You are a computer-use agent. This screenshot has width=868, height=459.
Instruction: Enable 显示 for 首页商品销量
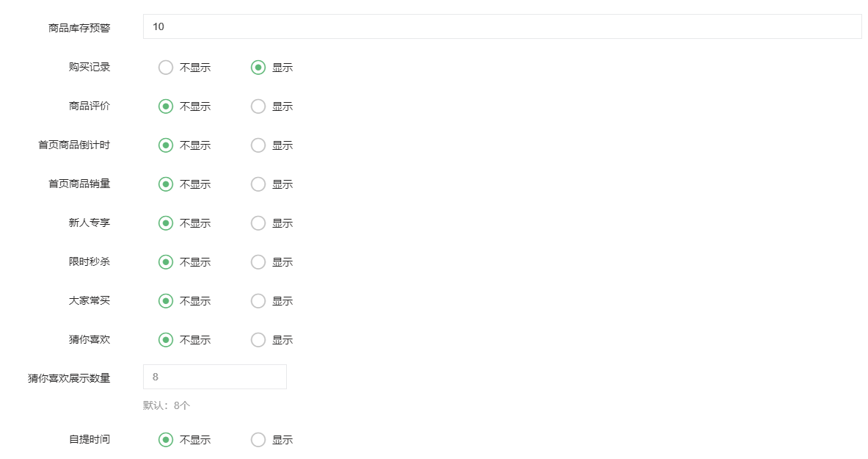pyautogui.click(x=258, y=184)
